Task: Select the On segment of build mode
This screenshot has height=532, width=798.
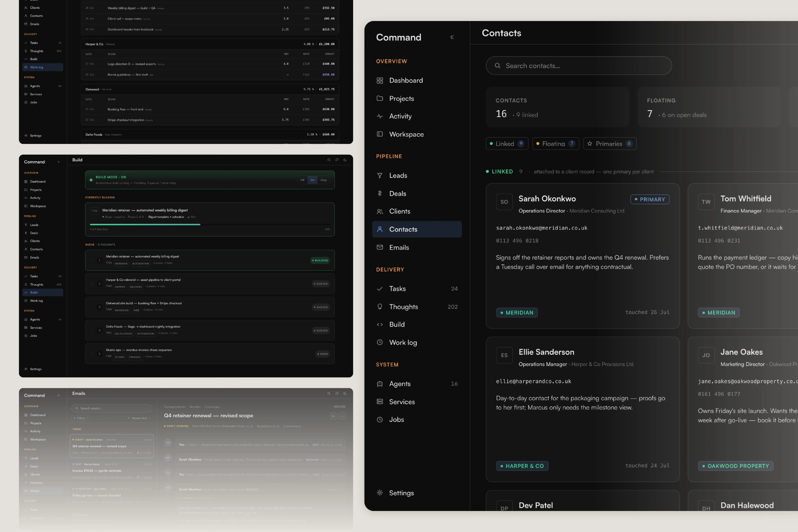Action: tap(313, 180)
